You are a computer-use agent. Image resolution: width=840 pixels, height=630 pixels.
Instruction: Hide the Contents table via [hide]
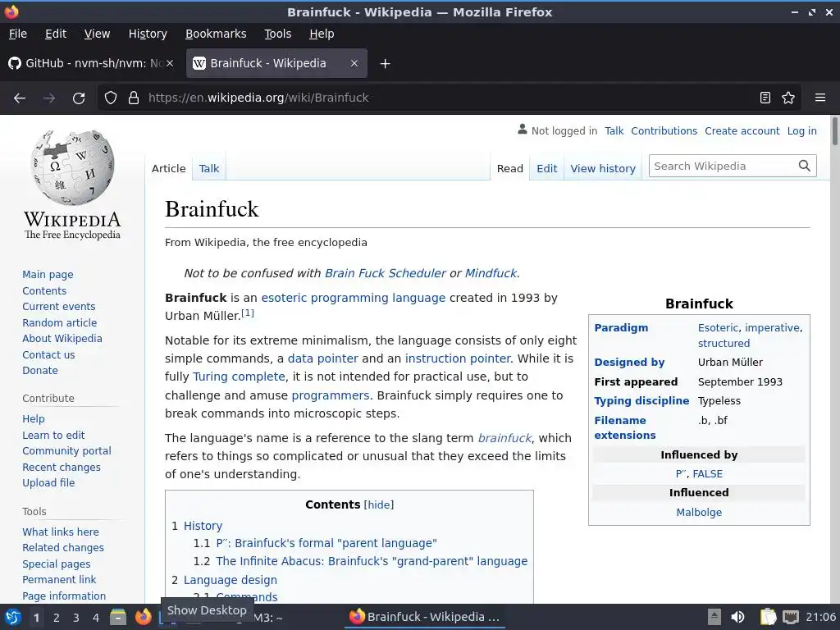point(379,504)
